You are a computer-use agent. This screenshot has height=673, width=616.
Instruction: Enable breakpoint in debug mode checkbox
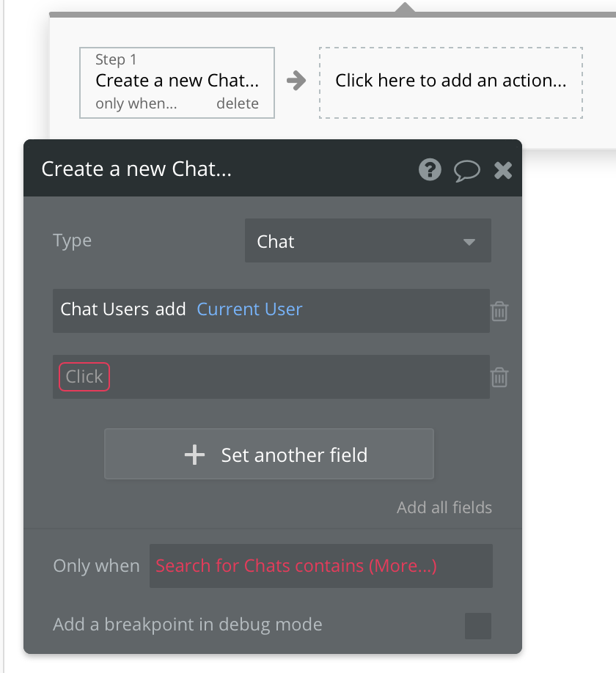click(478, 626)
